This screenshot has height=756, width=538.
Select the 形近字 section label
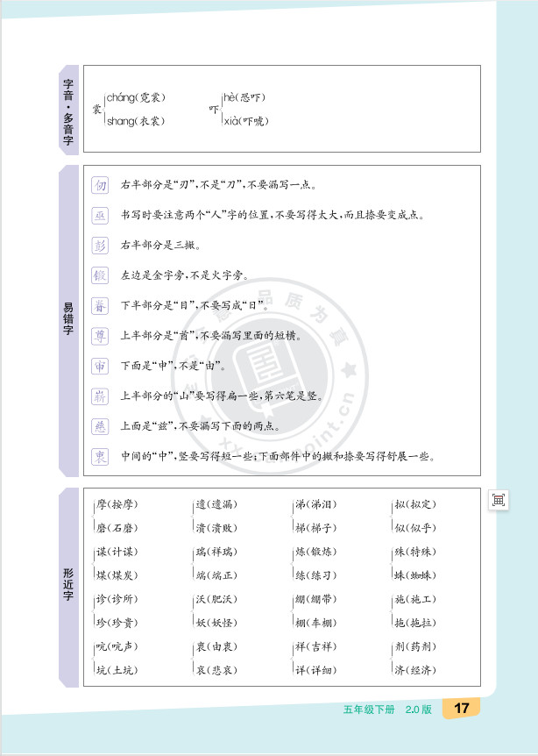point(68,586)
